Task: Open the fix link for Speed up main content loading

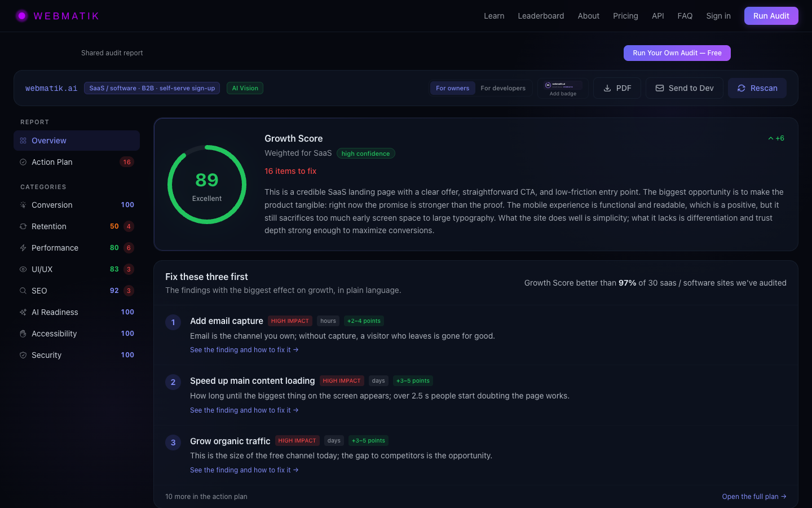Action: click(x=244, y=410)
